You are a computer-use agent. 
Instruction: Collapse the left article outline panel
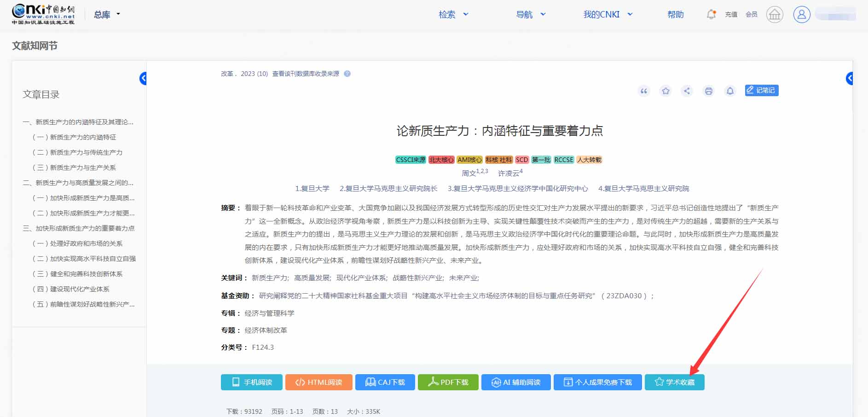coord(143,79)
